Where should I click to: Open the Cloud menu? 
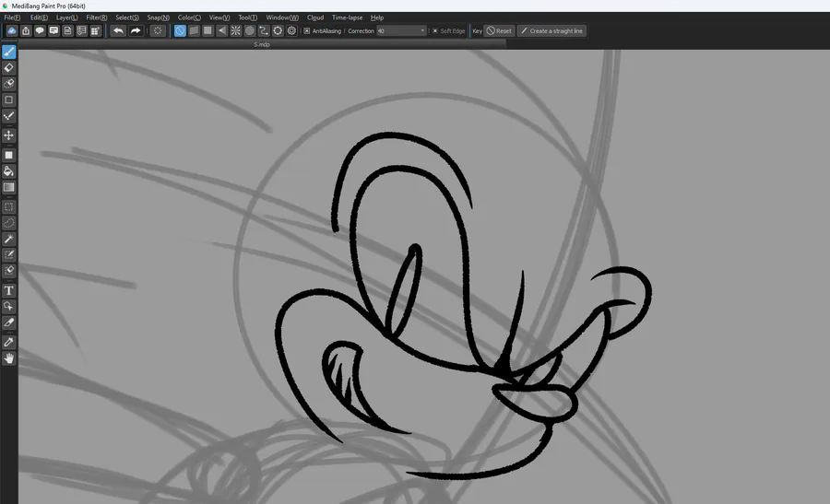click(x=315, y=18)
